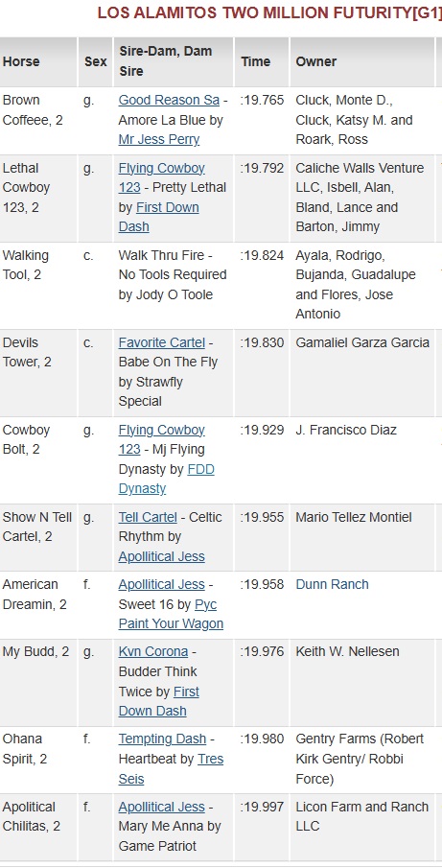This screenshot has height=868, width=442.
Task: Open the Dunn Ranch owner link
Action: pos(332,584)
